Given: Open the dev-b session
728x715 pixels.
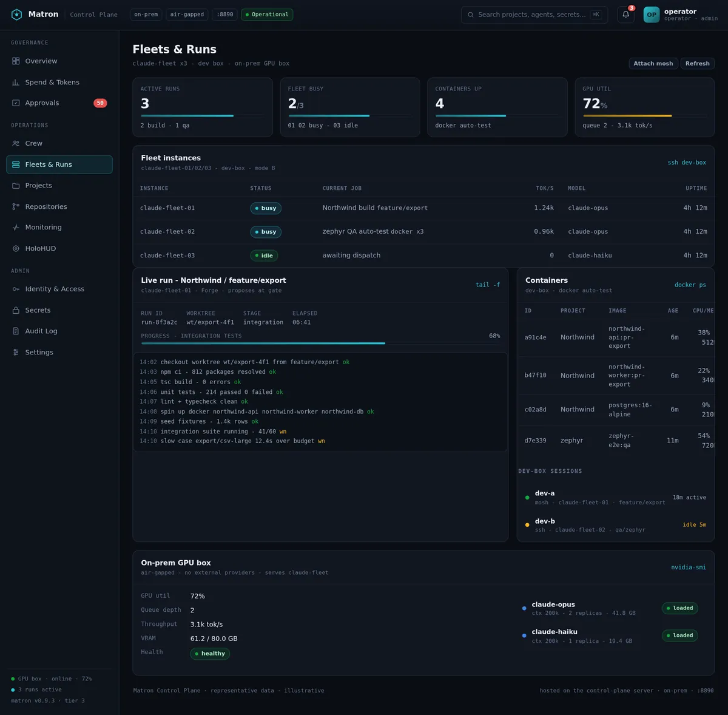Looking at the screenshot, I should pos(616,525).
